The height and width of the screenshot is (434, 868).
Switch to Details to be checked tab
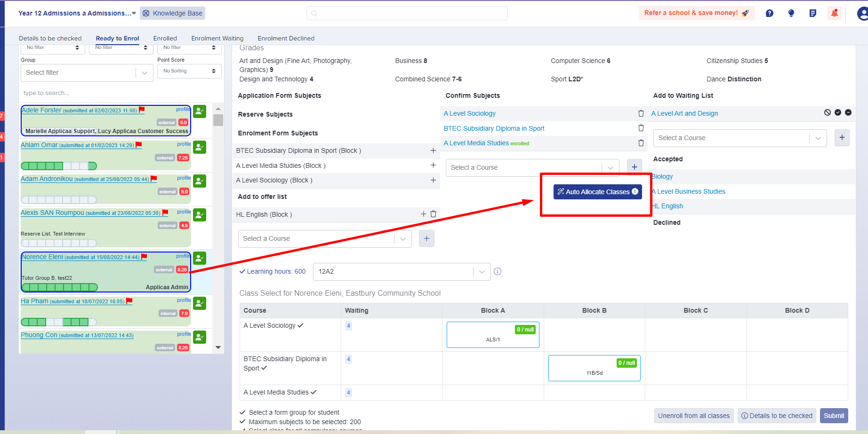coord(50,39)
